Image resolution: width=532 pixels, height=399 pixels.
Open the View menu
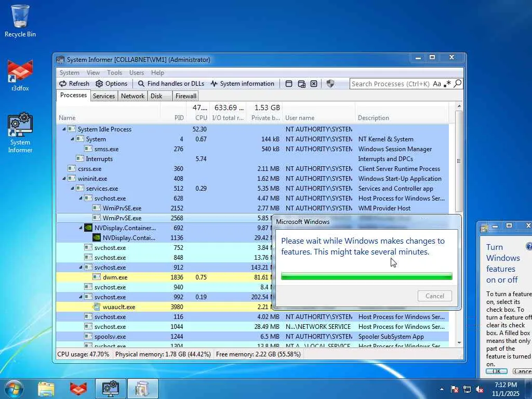[93, 73]
